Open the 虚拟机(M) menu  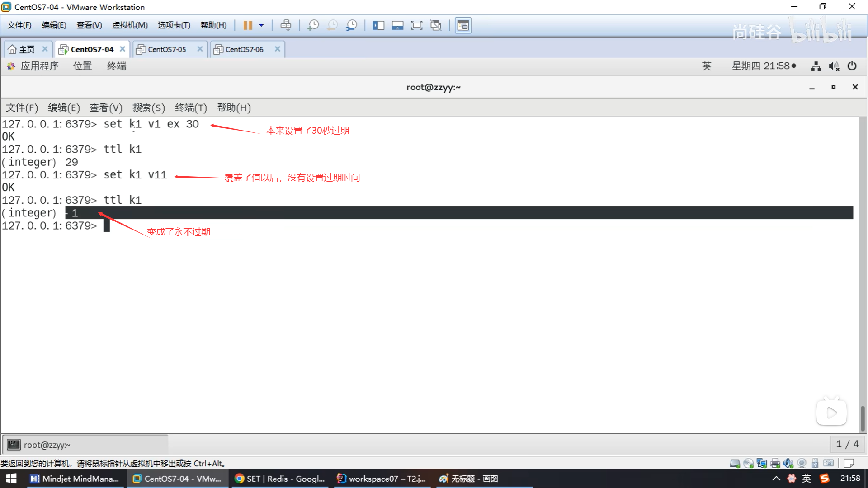pos(130,25)
